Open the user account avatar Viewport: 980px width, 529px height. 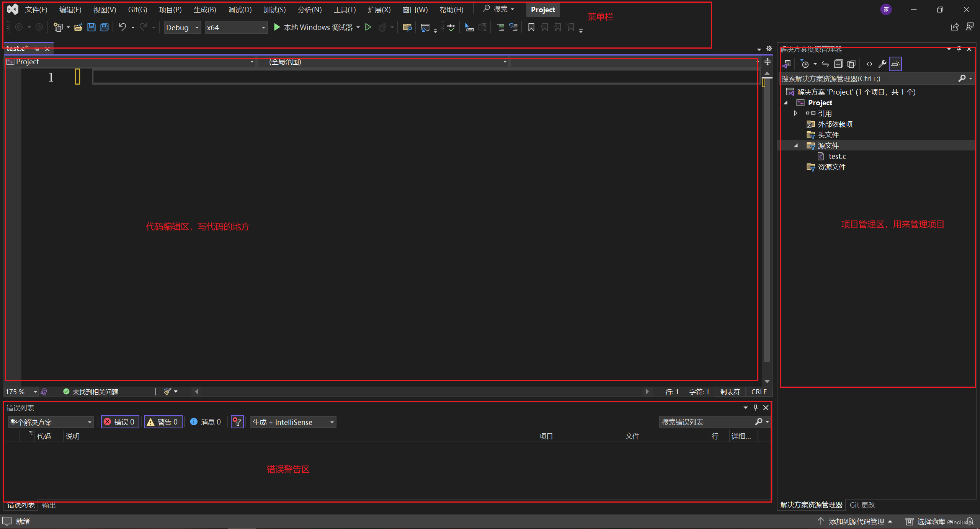coord(886,10)
